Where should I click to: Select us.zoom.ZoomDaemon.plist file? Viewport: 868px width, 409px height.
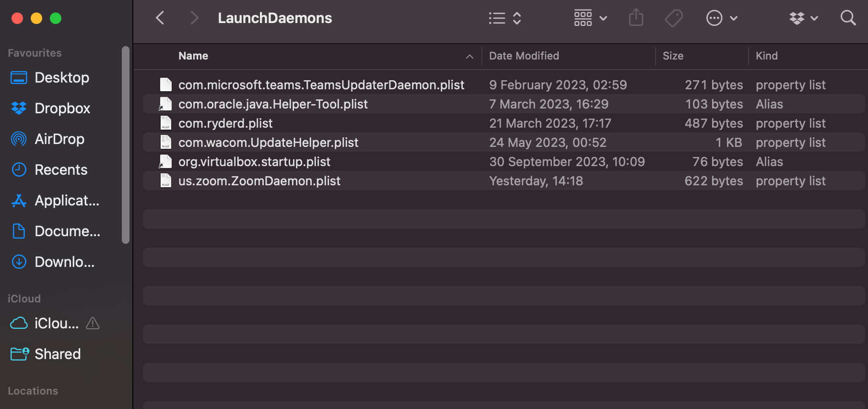pos(259,181)
